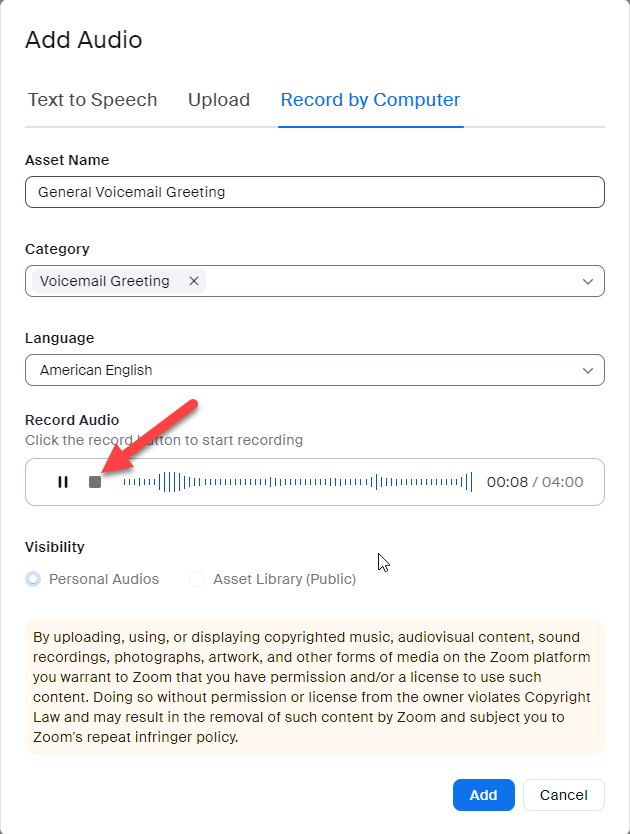This screenshot has height=834, width=630.
Task: Choose the Asset Library (Public) option
Action: click(x=197, y=579)
